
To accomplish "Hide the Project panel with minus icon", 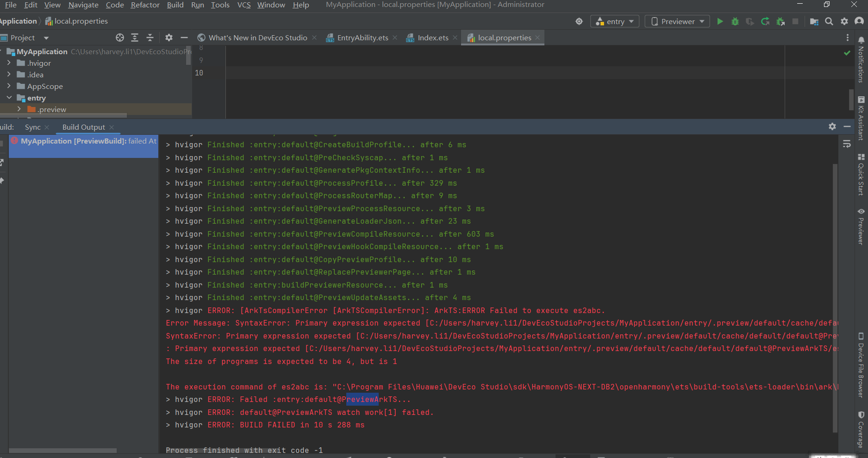I will click(x=184, y=38).
